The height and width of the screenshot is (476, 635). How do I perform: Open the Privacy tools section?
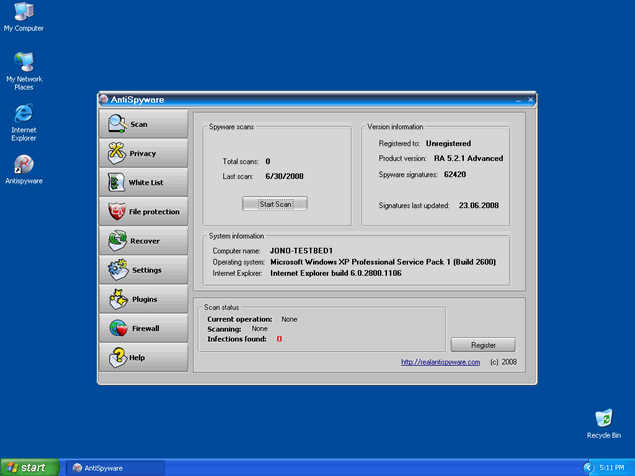[143, 153]
